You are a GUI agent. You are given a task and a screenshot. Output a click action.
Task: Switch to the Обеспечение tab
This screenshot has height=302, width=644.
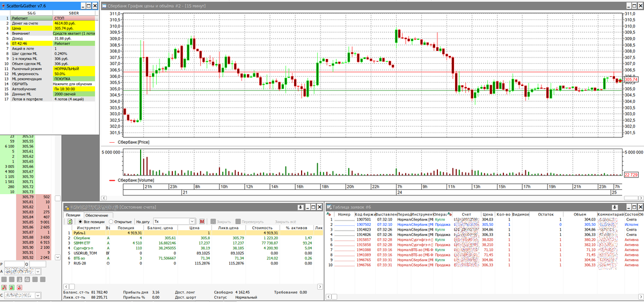(x=96, y=215)
